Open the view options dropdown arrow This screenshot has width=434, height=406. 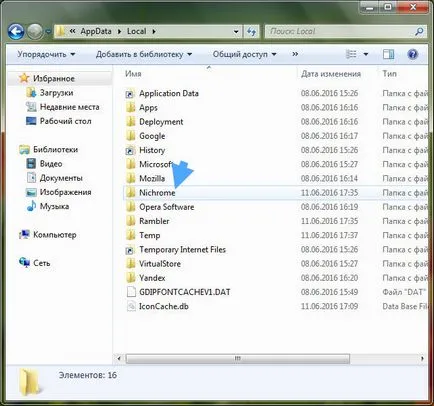click(x=366, y=54)
